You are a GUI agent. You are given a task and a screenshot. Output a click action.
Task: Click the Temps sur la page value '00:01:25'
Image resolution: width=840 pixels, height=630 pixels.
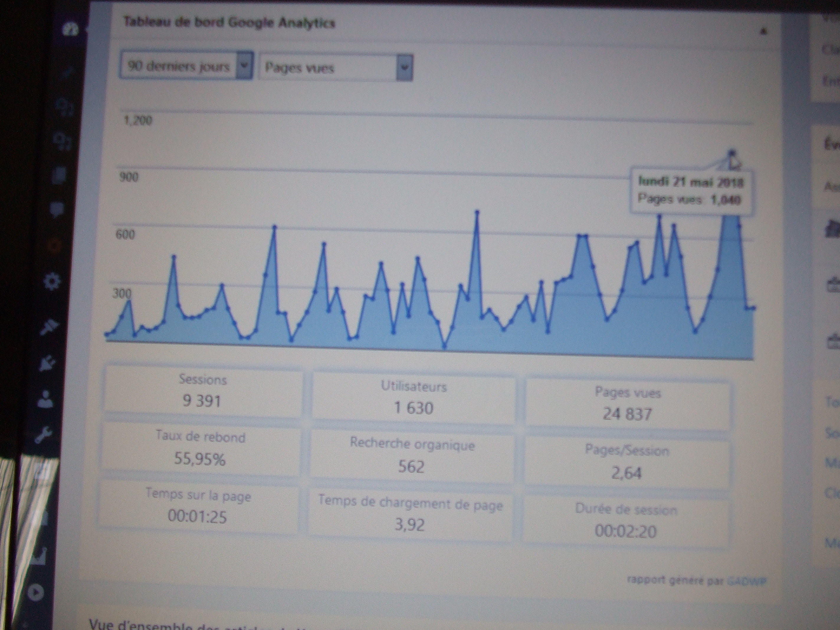click(x=197, y=517)
